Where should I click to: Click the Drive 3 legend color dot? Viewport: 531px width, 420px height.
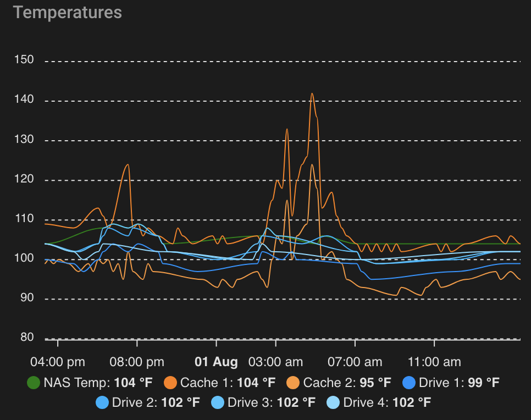coord(218,402)
